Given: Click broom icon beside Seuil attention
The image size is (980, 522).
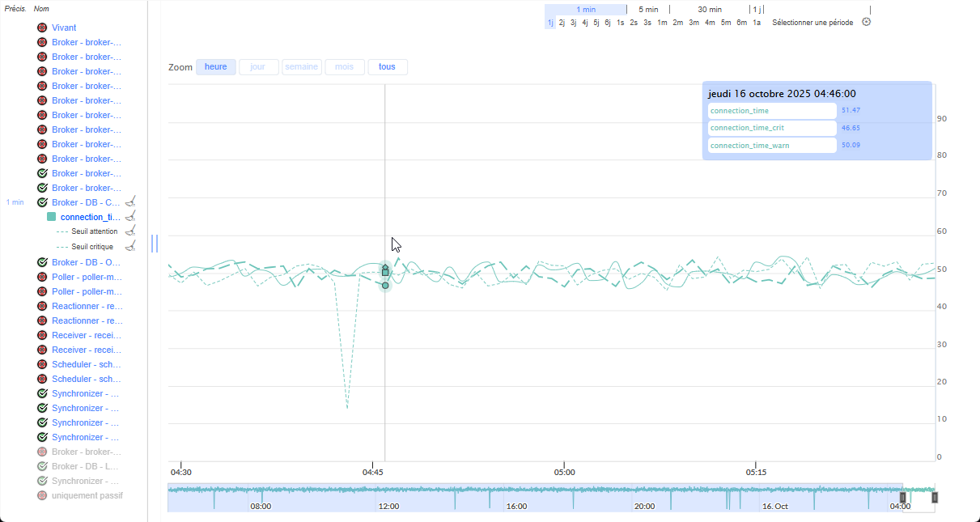Looking at the screenshot, I should click(130, 231).
